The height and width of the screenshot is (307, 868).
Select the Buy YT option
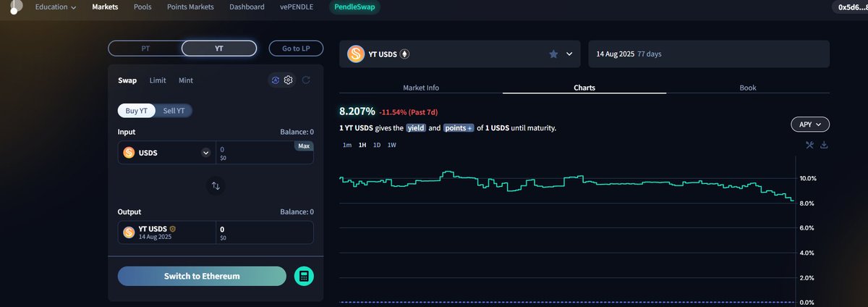click(137, 111)
